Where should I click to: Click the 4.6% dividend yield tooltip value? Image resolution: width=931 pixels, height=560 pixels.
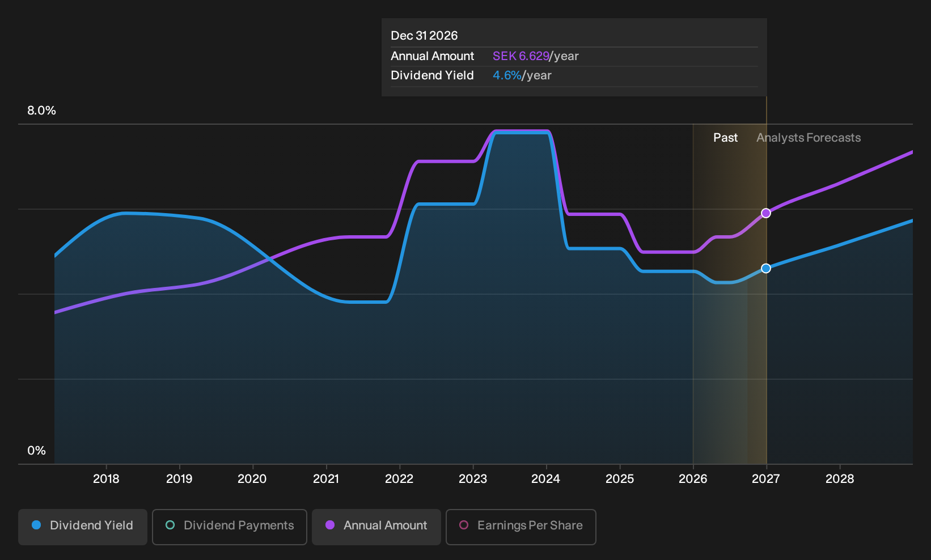click(506, 75)
